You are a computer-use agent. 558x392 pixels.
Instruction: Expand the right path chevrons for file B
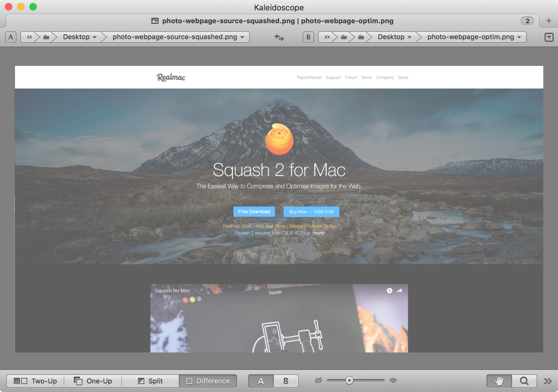pos(327,37)
